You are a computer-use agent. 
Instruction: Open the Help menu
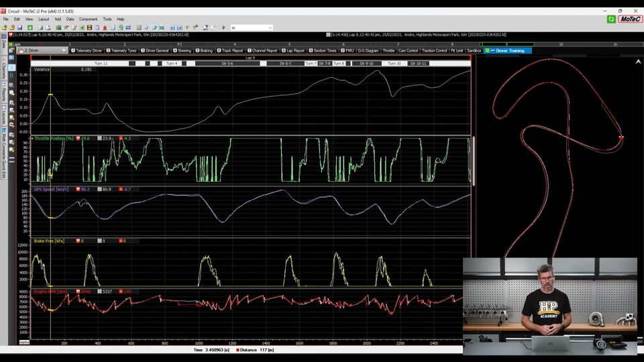(120, 19)
